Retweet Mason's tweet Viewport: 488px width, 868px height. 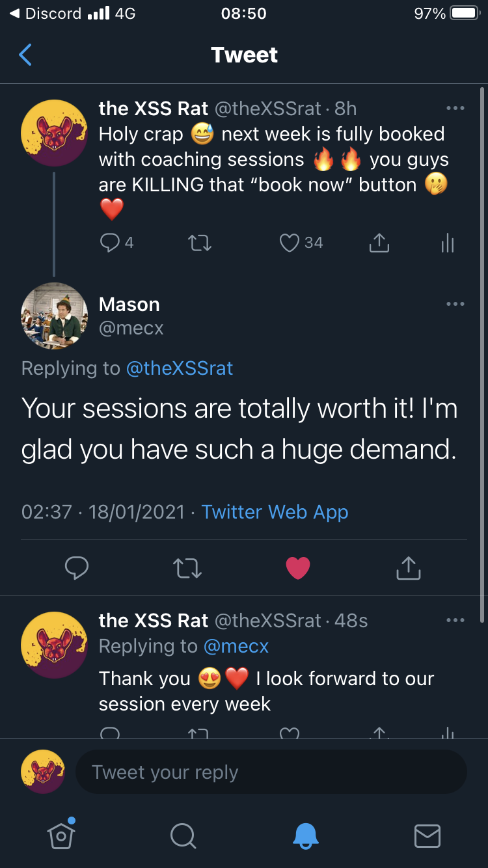click(x=188, y=567)
